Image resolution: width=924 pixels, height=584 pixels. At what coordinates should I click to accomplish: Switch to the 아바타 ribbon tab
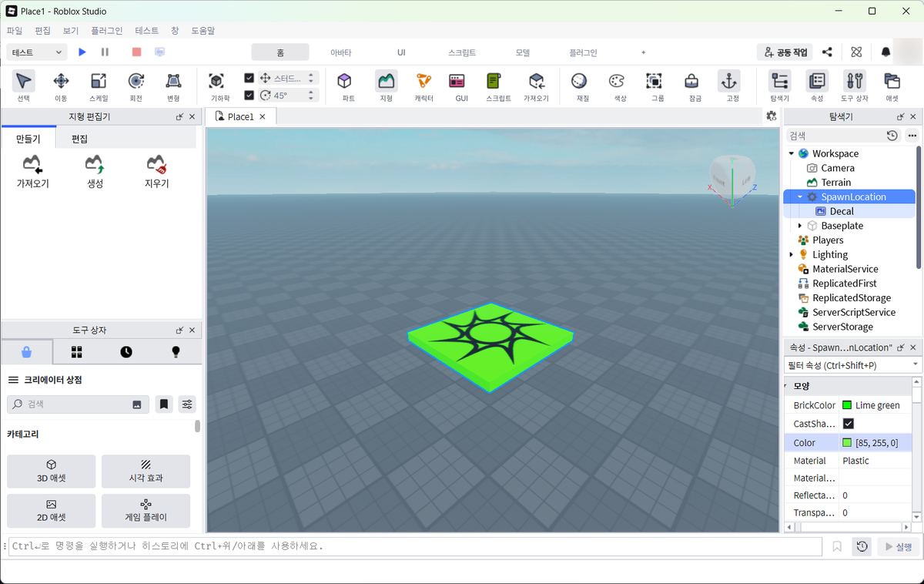pyautogui.click(x=340, y=52)
